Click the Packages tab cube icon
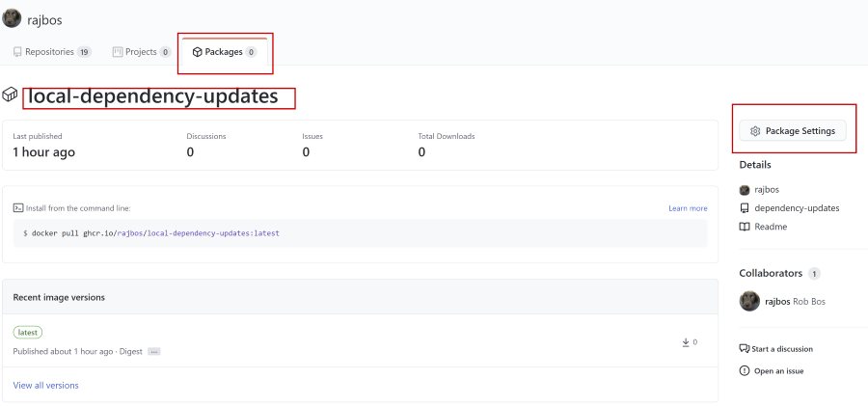Image resolution: width=868 pixels, height=406 pixels. (197, 52)
